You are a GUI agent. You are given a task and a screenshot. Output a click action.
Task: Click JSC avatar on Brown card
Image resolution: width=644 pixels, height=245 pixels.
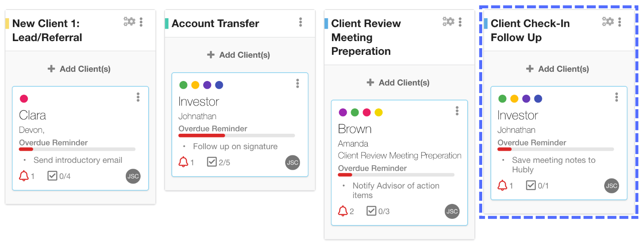click(452, 211)
